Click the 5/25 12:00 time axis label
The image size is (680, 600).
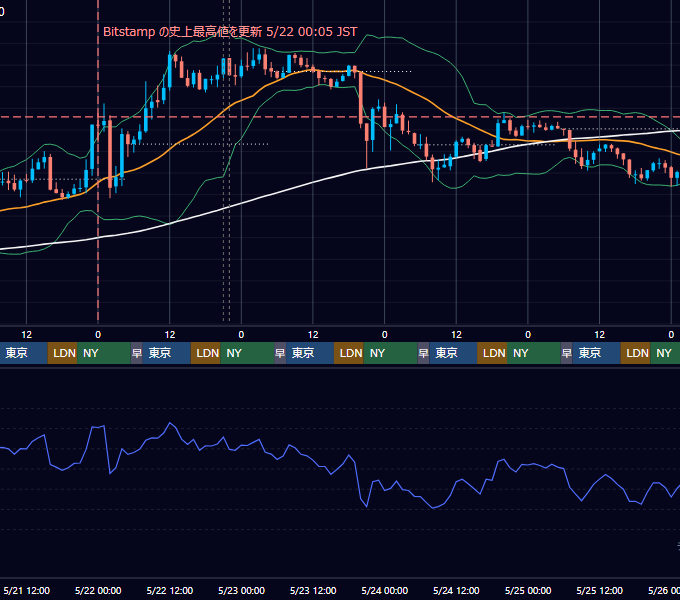click(599, 590)
